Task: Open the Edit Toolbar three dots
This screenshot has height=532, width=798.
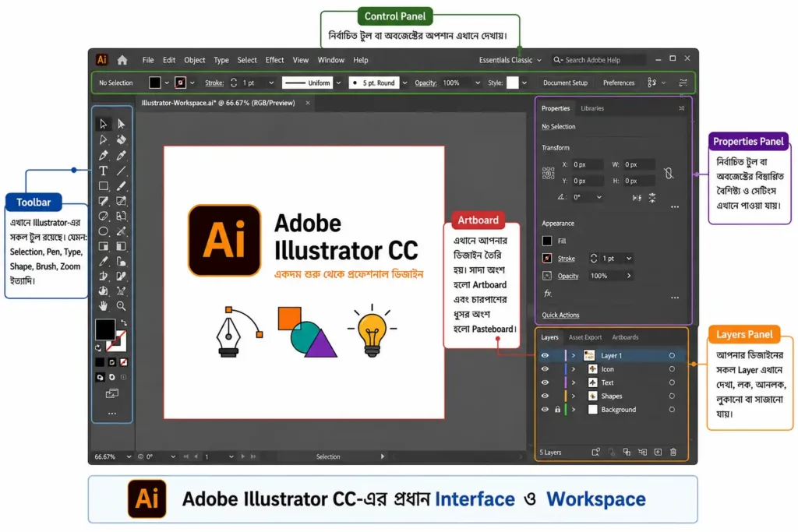Action: pos(112,414)
